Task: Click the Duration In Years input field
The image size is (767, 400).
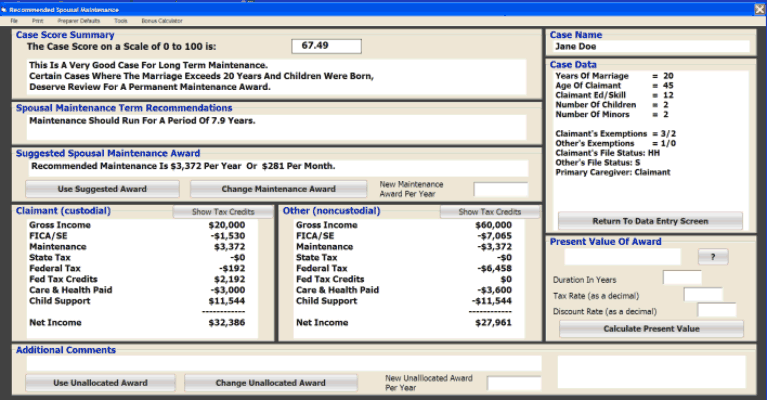Action: click(682, 278)
